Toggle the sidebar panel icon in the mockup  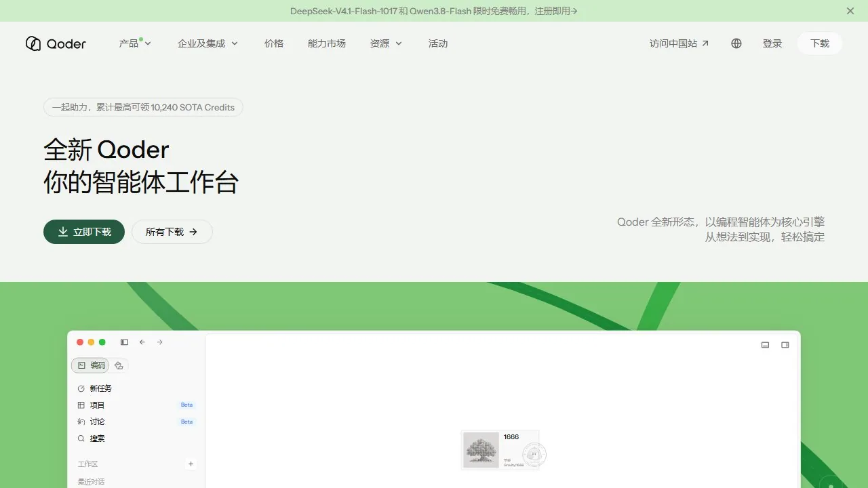coord(124,342)
